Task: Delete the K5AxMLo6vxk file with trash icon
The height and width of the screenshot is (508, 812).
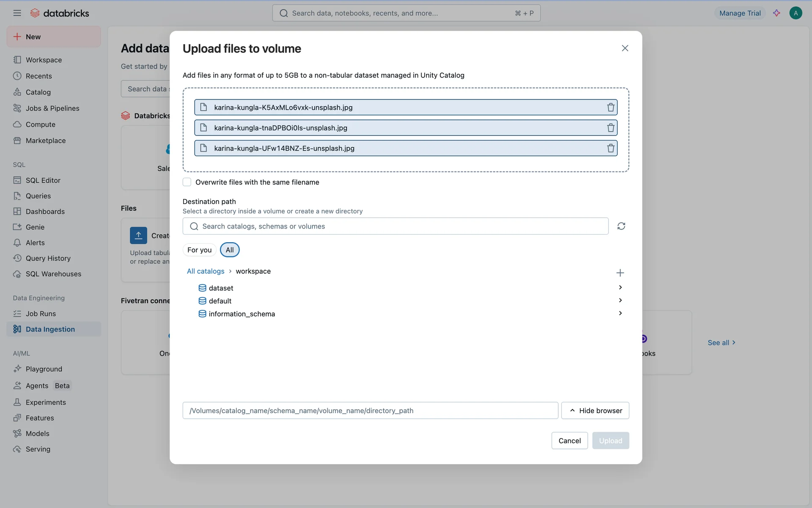Action: (x=610, y=108)
